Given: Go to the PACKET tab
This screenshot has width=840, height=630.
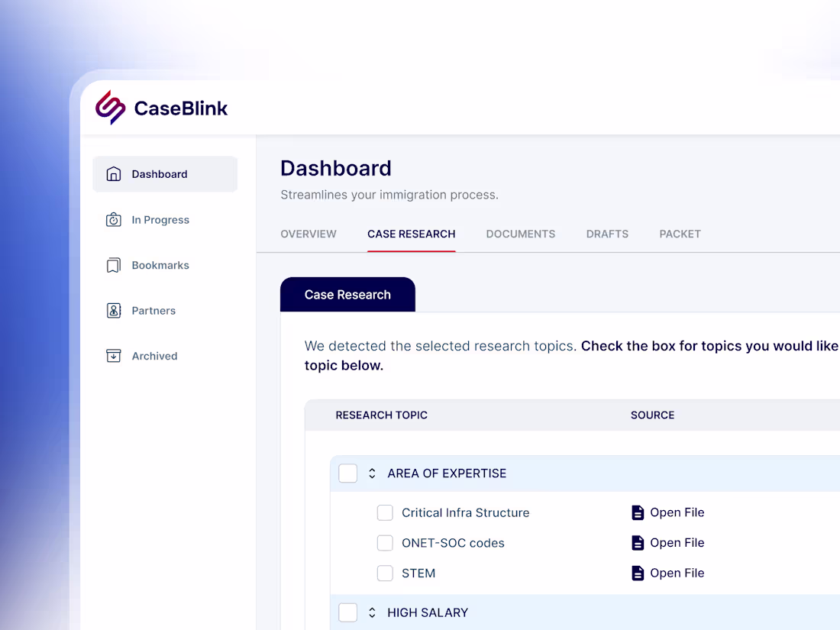Looking at the screenshot, I should pos(680,234).
